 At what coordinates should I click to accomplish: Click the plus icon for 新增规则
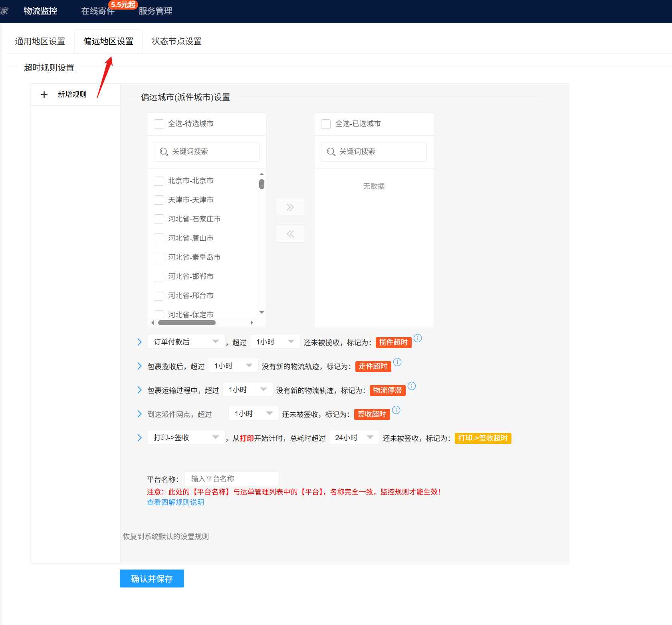pyautogui.click(x=44, y=95)
